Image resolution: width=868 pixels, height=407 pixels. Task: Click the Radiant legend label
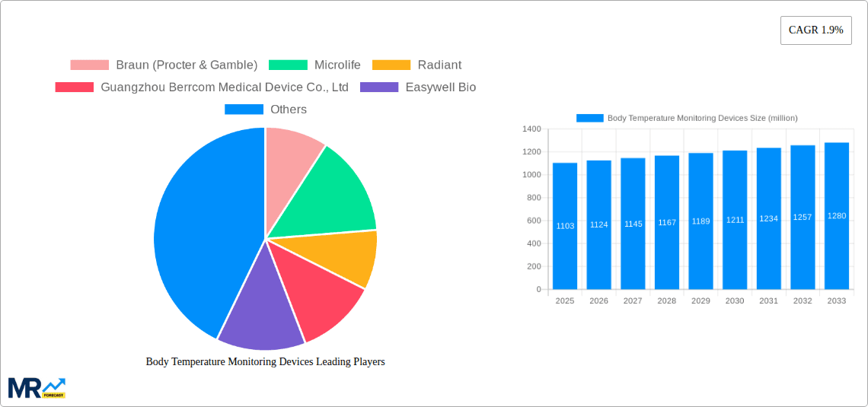[x=439, y=65]
